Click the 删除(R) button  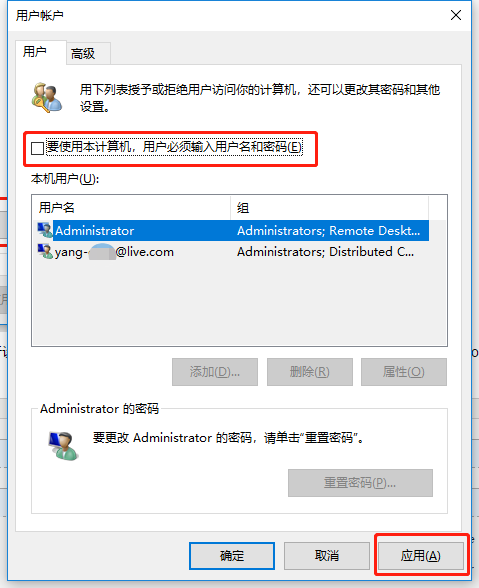coord(310,372)
